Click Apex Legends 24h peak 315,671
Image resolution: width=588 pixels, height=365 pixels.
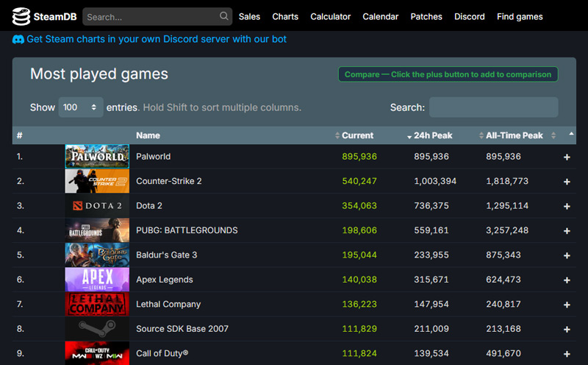pos(431,280)
